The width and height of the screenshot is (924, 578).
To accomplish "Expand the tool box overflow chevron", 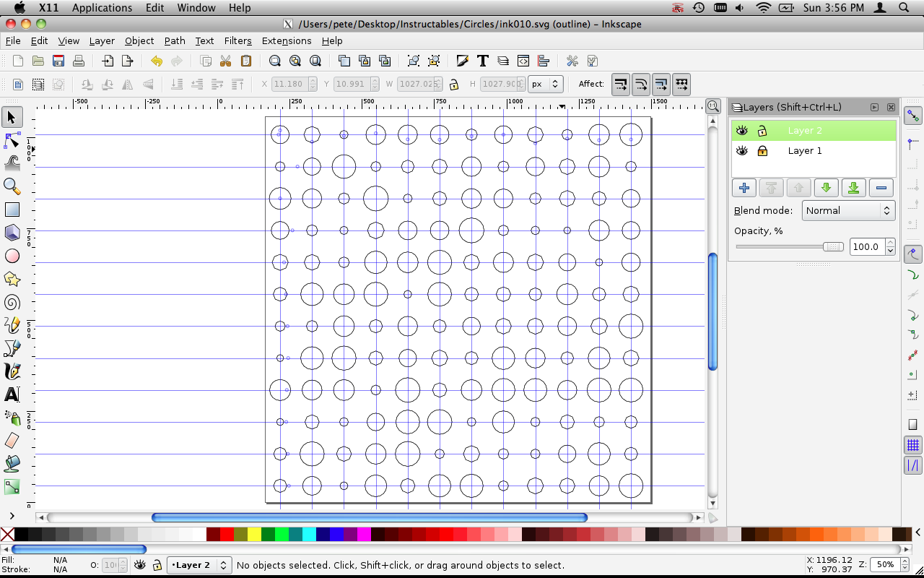I will 12,515.
